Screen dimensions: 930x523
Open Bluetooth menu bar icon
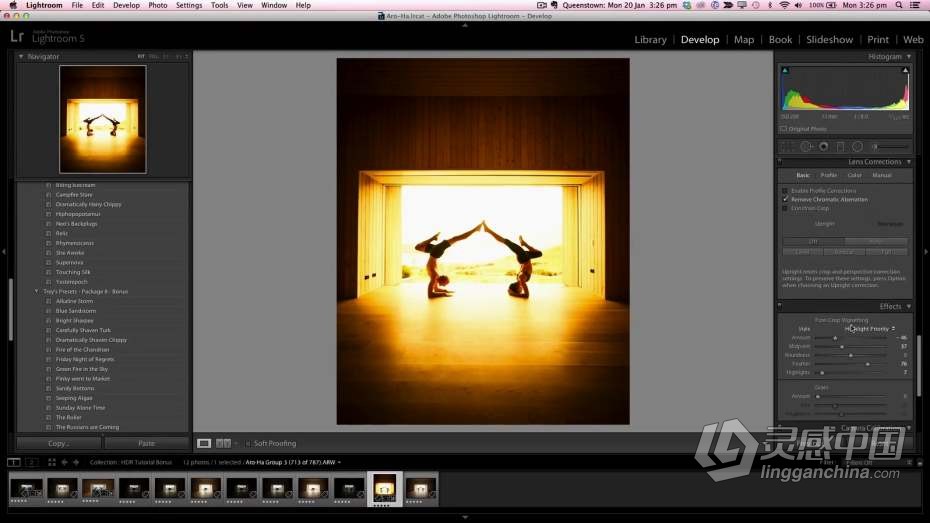click(770, 5)
